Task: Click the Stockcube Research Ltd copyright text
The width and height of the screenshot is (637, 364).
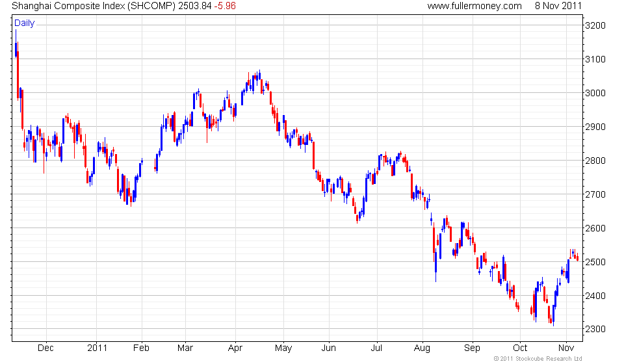Action: pyautogui.click(x=538, y=359)
